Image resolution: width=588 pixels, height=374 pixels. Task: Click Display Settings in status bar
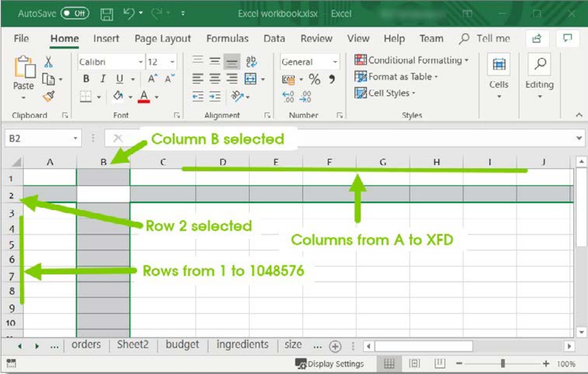tap(330, 364)
